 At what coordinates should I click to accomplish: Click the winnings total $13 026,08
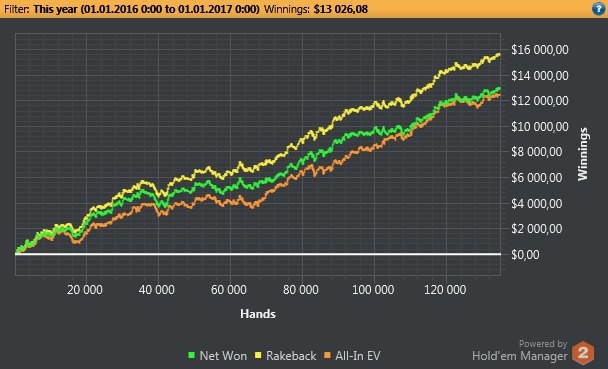[x=340, y=9]
